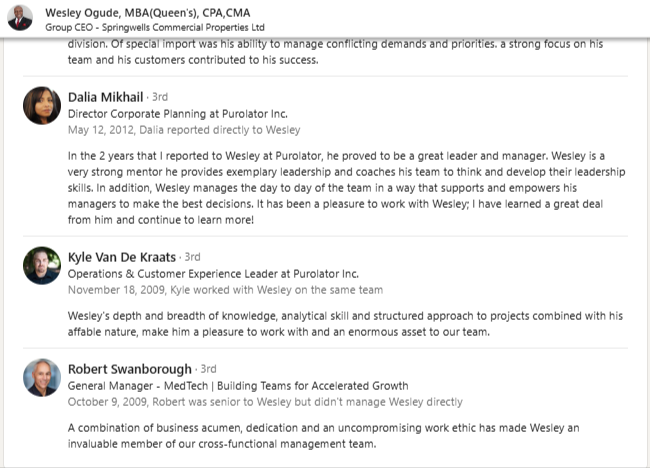Click Kyle Van De Kraats' avatar
The image size is (650, 468).
(x=42, y=265)
